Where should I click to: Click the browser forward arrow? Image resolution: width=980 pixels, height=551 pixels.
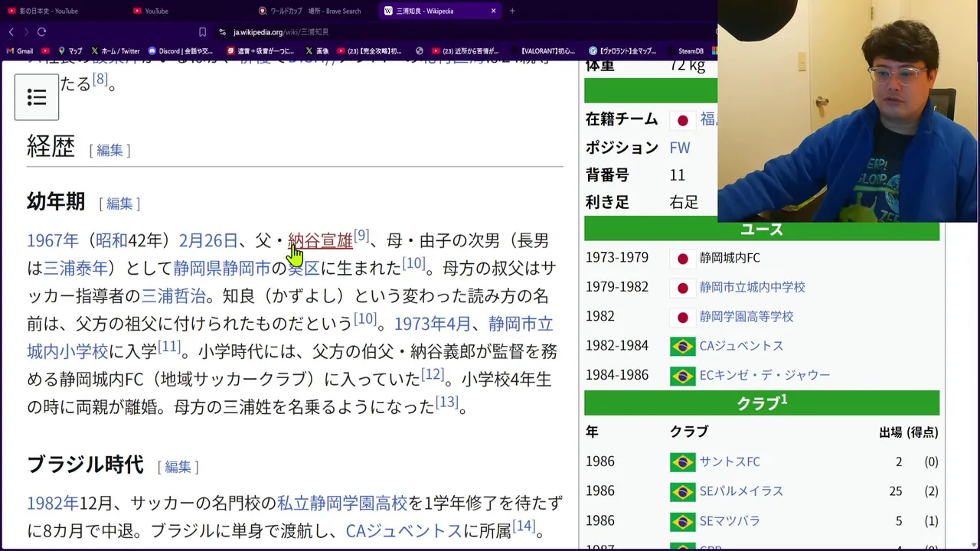point(25,32)
